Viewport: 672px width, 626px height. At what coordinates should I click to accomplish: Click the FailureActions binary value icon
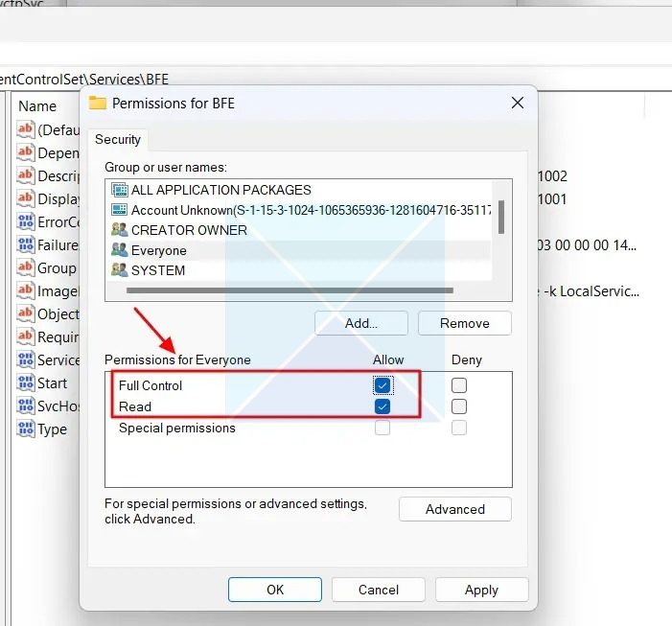coord(26,244)
